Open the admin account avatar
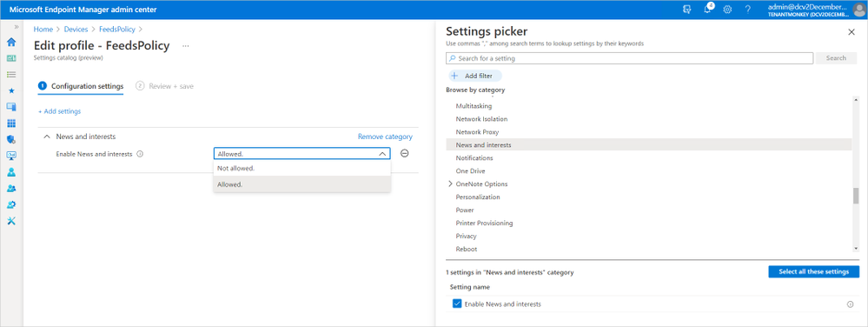Screen dimensions: 868x327 (858, 10)
